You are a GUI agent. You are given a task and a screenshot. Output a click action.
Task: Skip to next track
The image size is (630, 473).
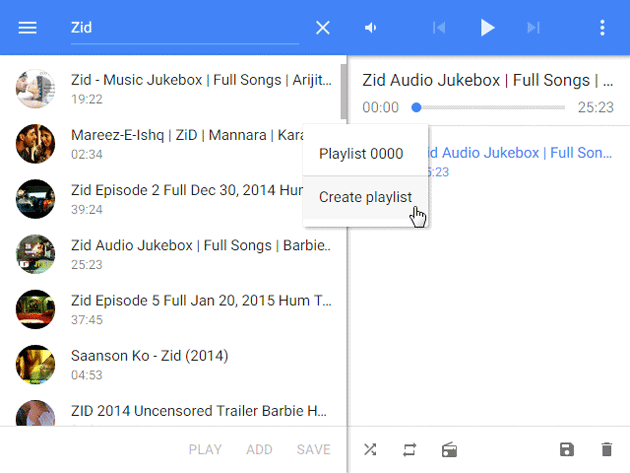pos(533,28)
